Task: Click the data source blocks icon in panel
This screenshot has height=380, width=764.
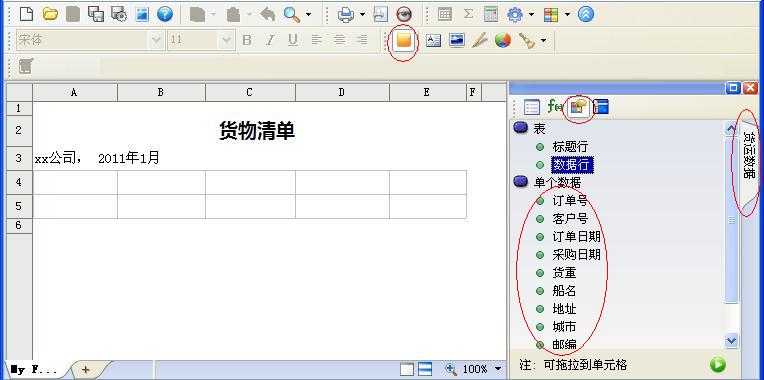Action: click(578, 107)
